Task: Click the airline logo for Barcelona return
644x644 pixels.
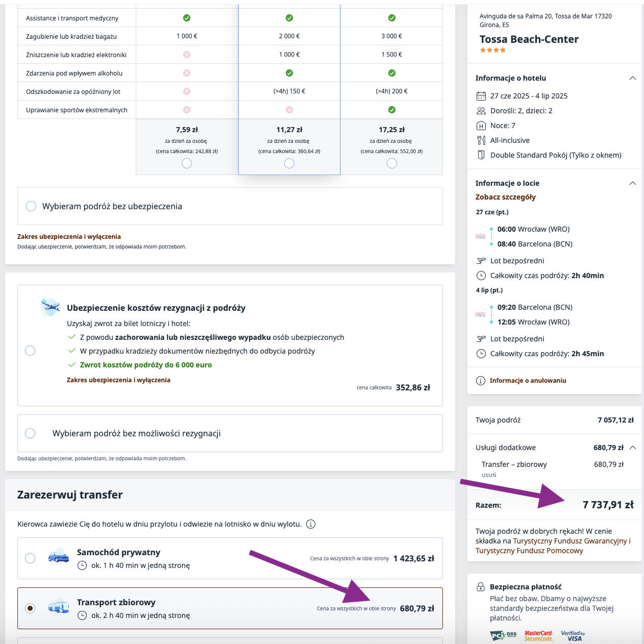Action: click(481, 314)
